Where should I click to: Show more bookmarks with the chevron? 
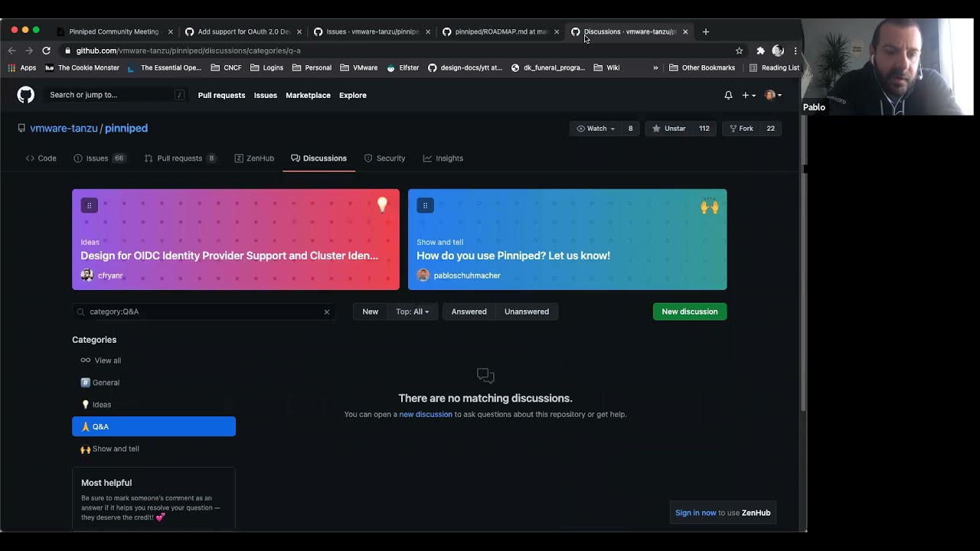point(655,67)
